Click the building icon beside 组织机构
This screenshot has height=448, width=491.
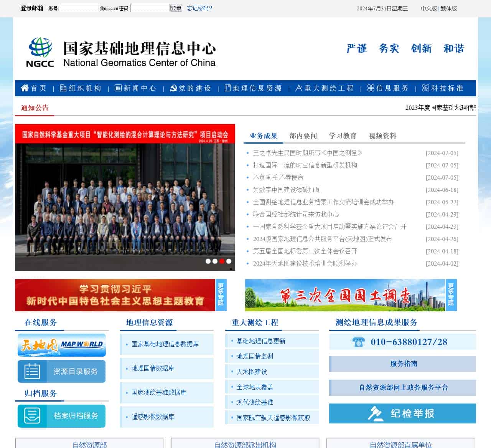point(63,88)
